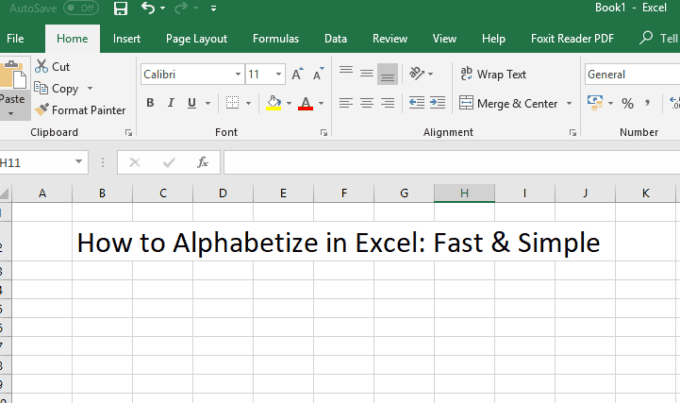The image size is (680, 403).
Task: Apply the yellow fill color bucket
Action: click(274, 103)
